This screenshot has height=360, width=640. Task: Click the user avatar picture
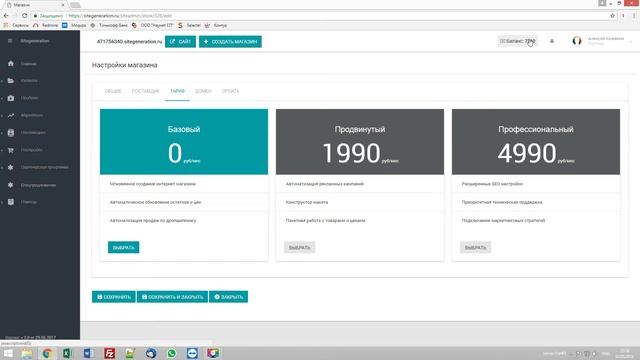(577, 41)
